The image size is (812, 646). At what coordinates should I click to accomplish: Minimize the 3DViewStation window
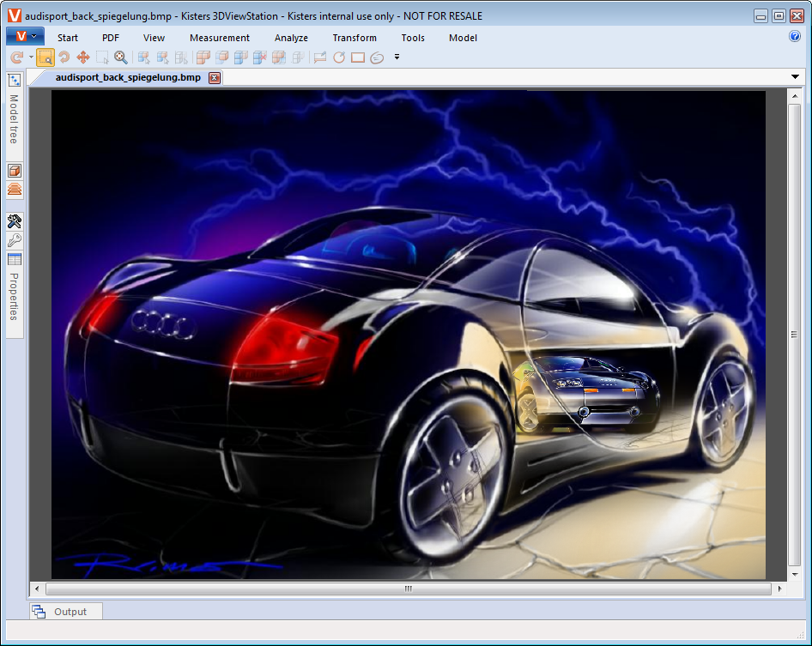(760, 16)
